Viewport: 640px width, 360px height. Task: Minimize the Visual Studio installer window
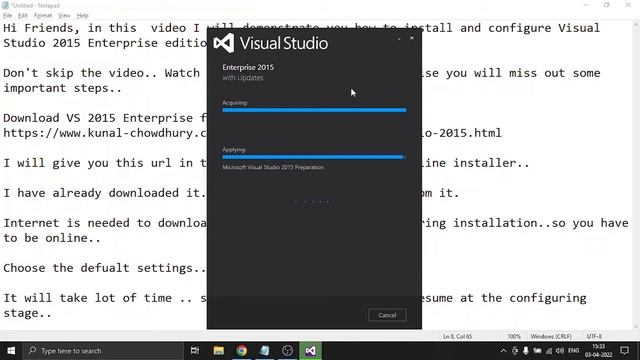pos(399,39)
